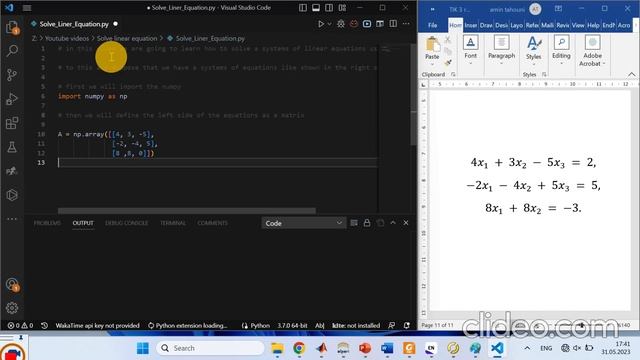This screenshot has width=640, height=360.
Task: Toggle the secondary side bar layout
Action: tap(329, 8)
